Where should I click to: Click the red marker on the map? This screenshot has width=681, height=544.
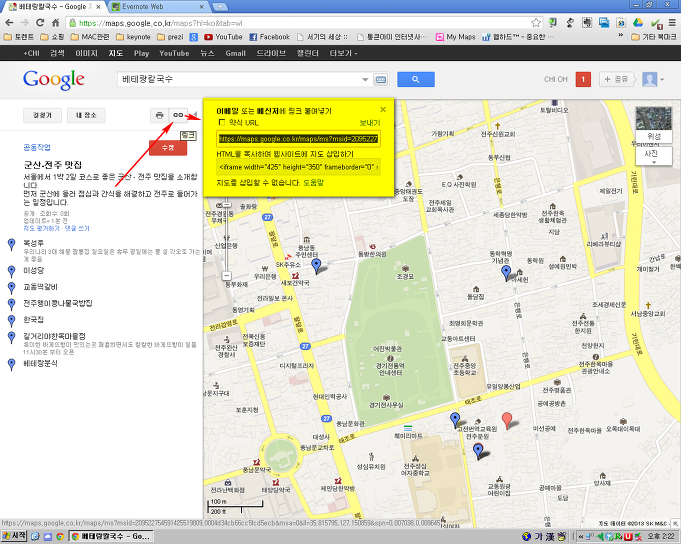coord(506,420)
